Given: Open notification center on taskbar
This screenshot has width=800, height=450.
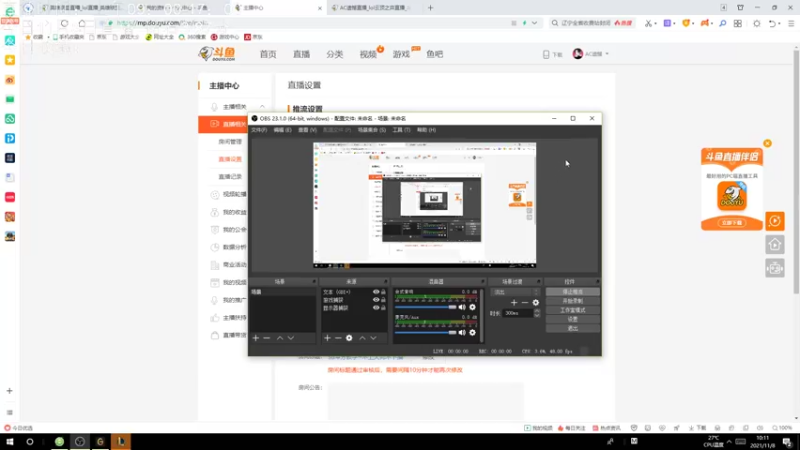Looking at the screenshot, I should (x=787, y=441).
